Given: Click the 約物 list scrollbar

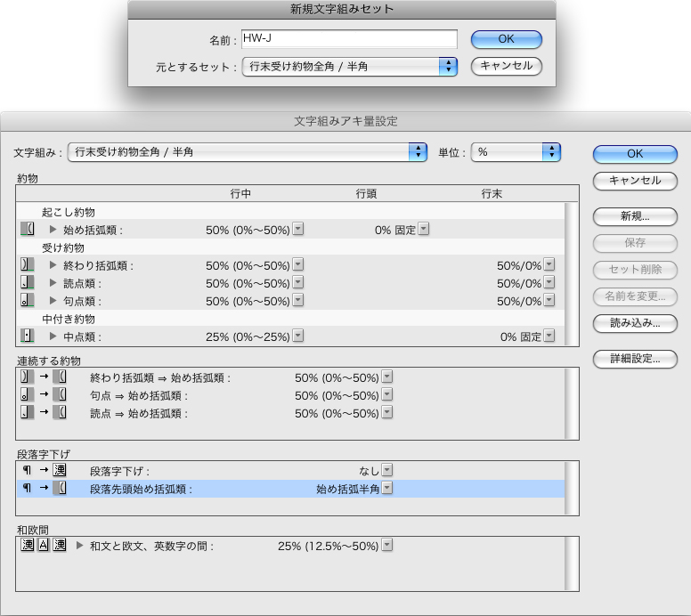Looking at the screenshot, I should tap(572, 274).
